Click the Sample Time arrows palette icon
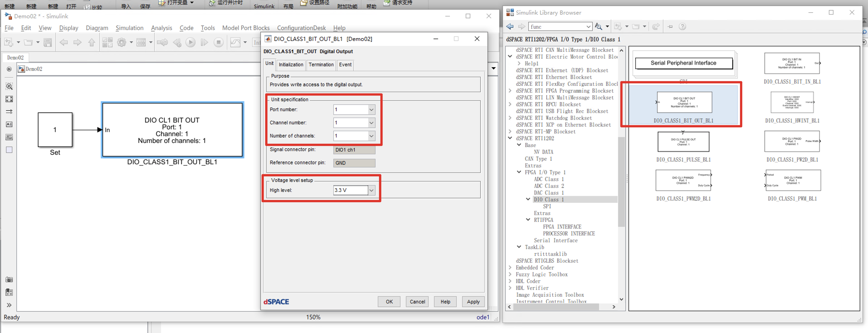868x333 pixels. click(x=9, y=112)
